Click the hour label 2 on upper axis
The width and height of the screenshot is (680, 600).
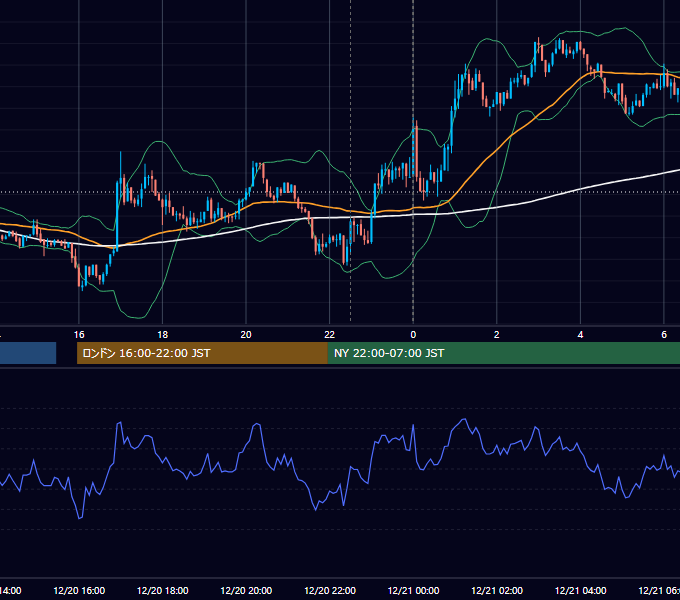tap(497, 335)
